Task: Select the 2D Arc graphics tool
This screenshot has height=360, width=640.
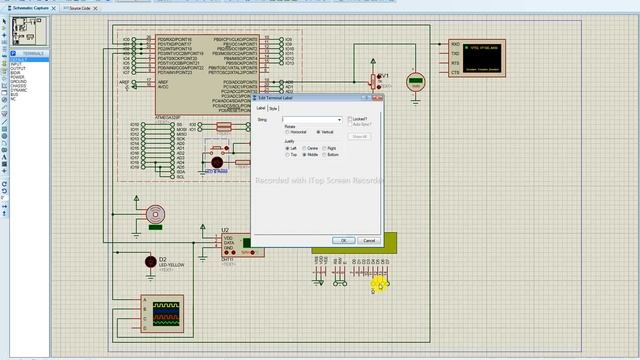Action: click(4, 142)
